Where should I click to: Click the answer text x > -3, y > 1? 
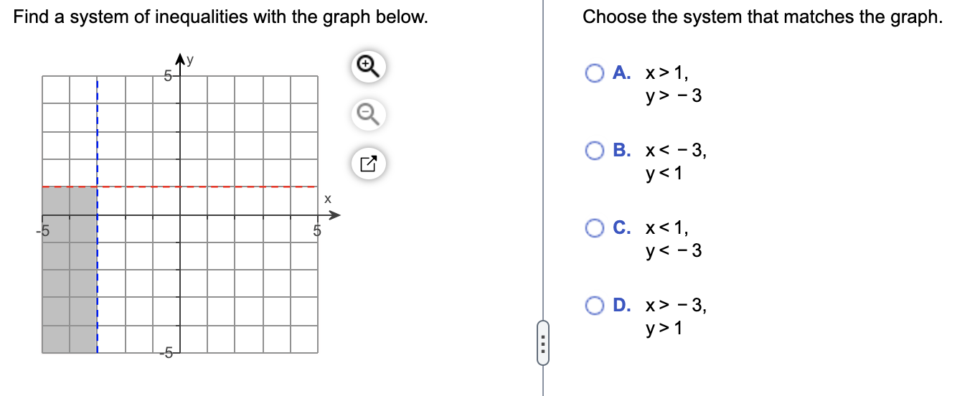pyautogui.click(x=675, y=317)
